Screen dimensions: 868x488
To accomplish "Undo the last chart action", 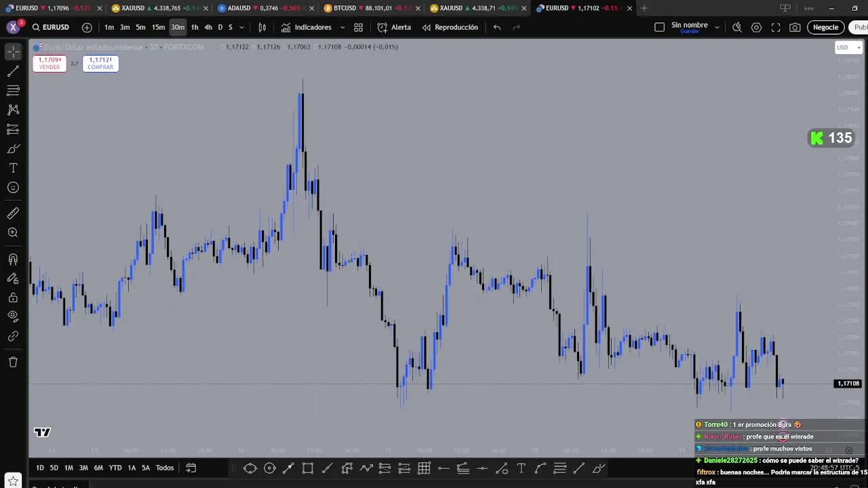I will pos(497,27).
